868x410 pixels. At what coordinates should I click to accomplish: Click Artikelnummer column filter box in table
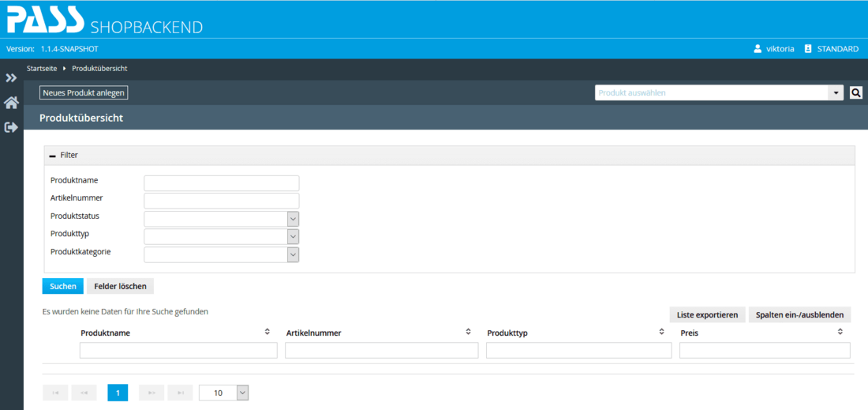381,350
